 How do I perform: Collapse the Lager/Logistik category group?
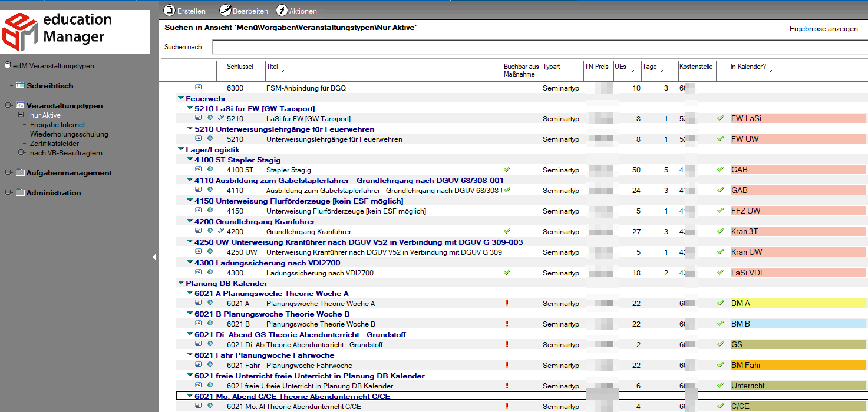(181, 150)
